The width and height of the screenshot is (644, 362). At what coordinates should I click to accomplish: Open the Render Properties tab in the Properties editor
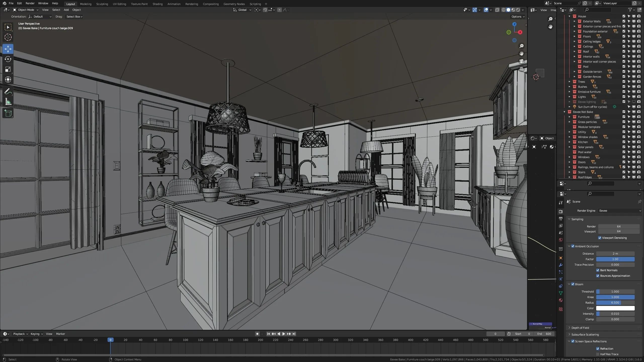coord(561,211)
